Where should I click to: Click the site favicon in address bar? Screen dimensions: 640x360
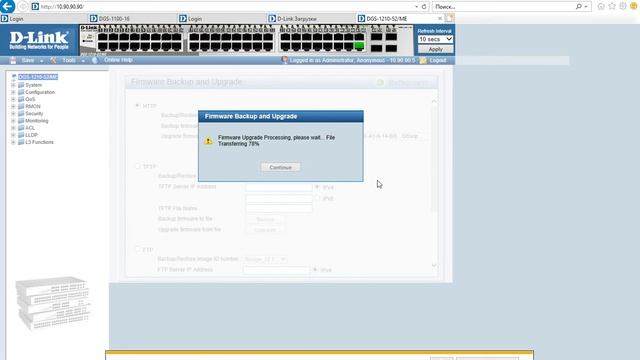point(36,7)
